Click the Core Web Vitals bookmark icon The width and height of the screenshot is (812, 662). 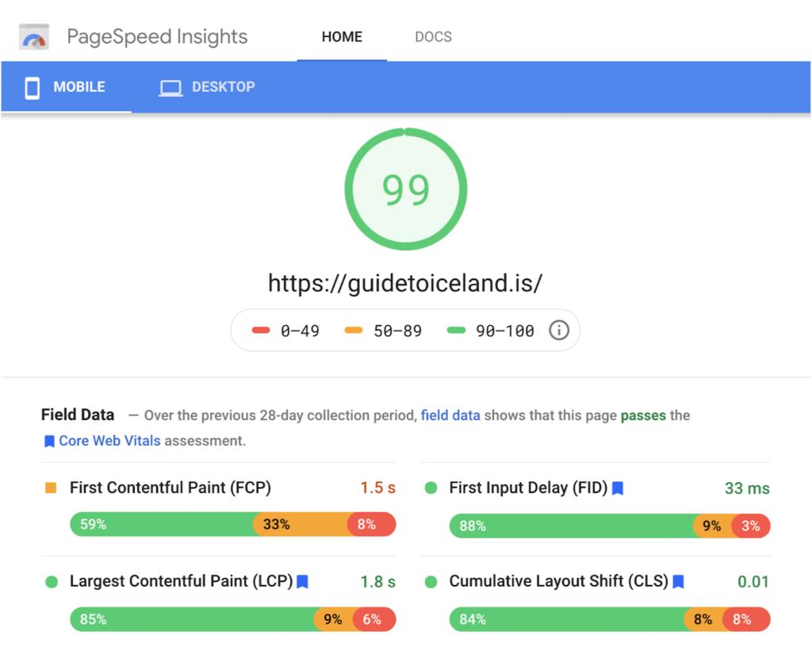[49, 441]
